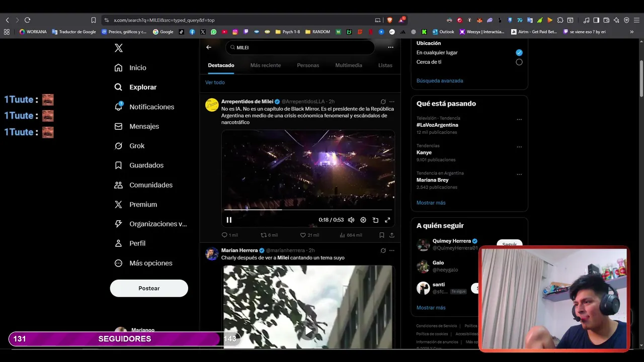Open Grok action on Marian Herrera post
This screenshot has width=644, height=362.
coord(383,250)
